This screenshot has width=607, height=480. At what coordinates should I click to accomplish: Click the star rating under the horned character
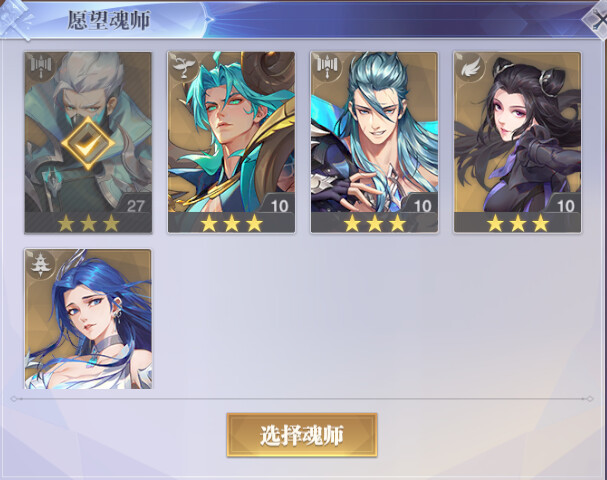pyautogui.click(x=231, y=223)
